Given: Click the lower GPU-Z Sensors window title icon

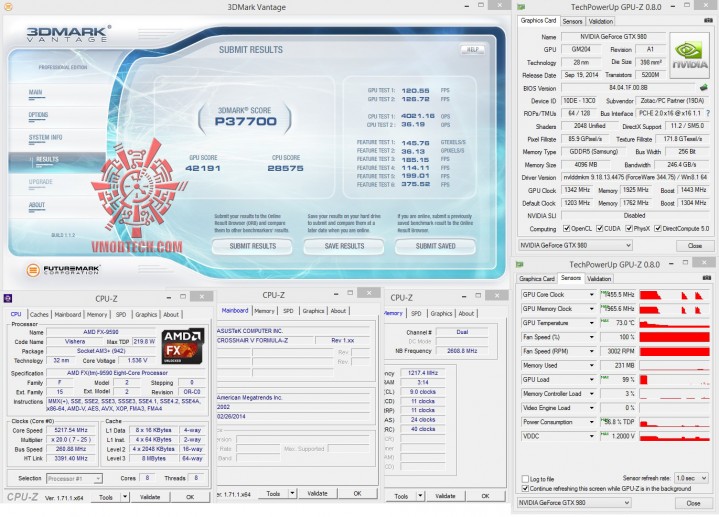Looking at the screenshot, I should [520, 264].
